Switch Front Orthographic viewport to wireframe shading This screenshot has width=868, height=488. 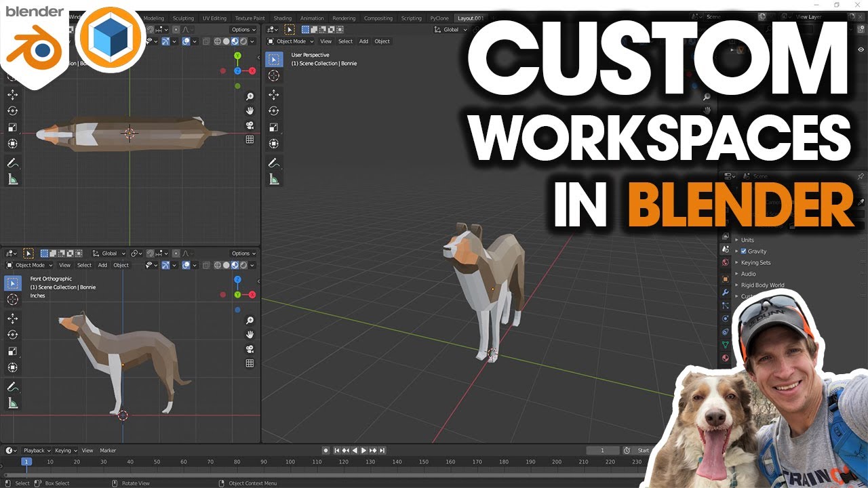tap(218, 265)
